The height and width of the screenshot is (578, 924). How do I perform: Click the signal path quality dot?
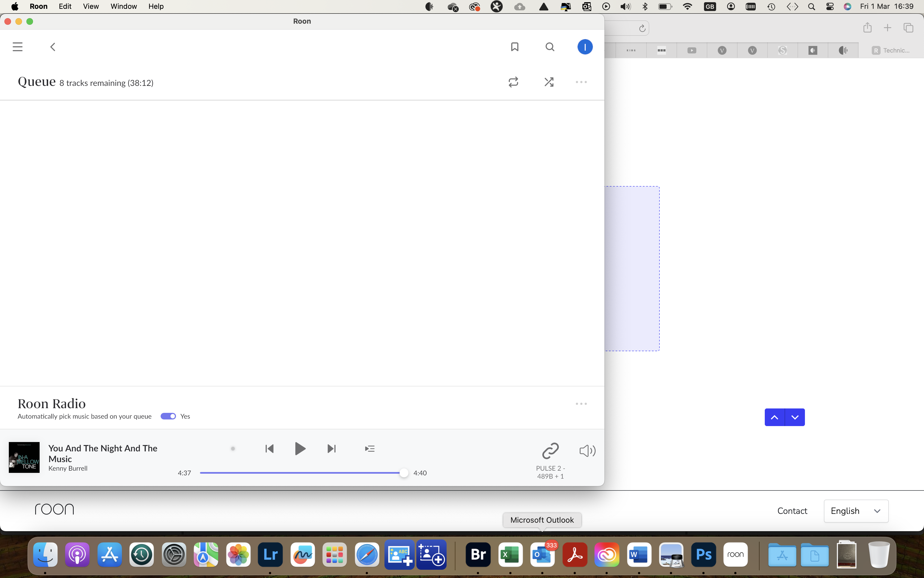pyautogui.click(x=233, y=449)
